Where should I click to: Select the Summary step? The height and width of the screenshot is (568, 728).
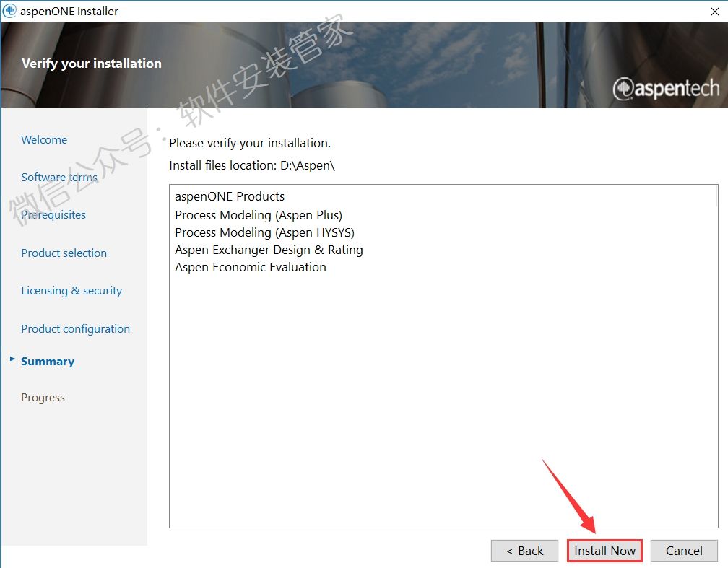coord(48,362)
